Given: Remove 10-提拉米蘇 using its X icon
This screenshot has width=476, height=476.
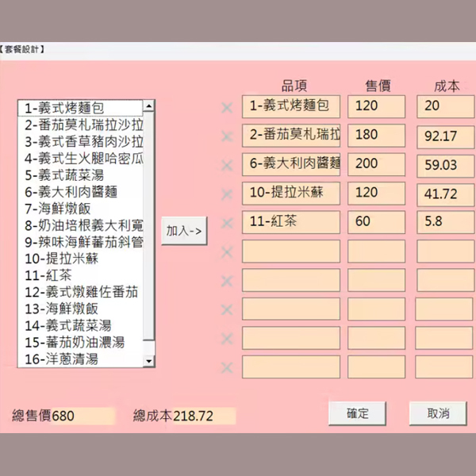Looking at the screenshot, I should pos(227,194).
